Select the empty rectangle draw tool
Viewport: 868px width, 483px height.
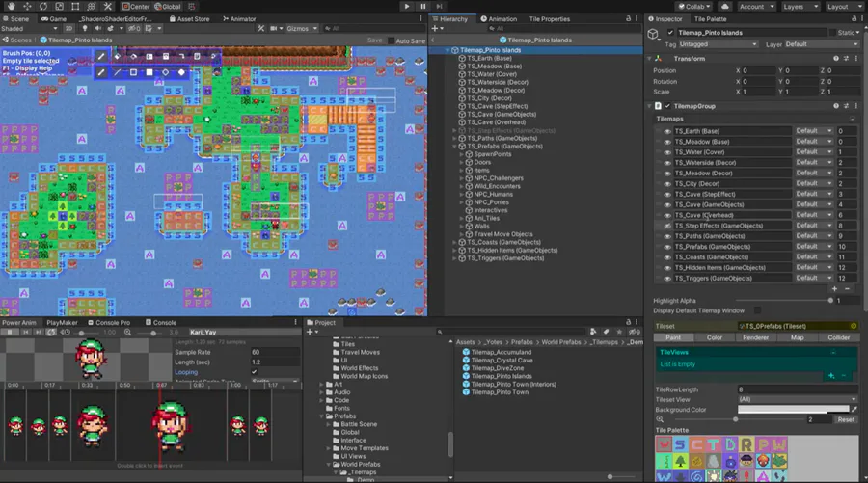click(x=133, y=72)
